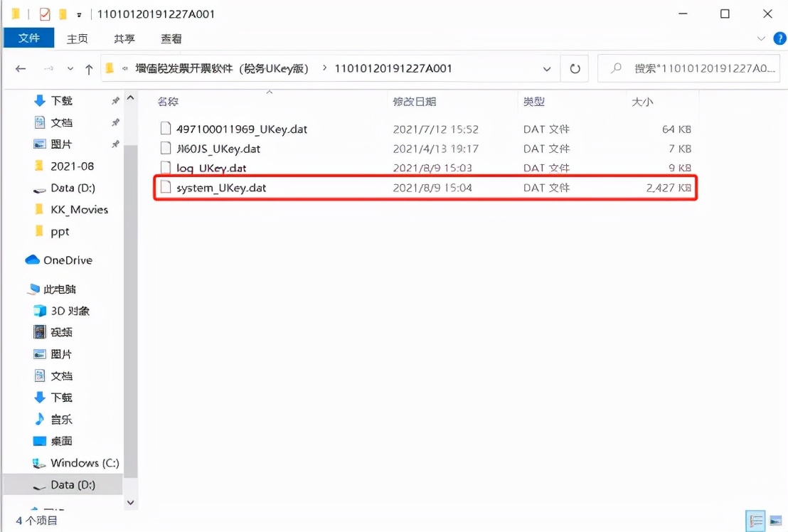This screenshot has height=532, width=788.
Task: Open the address bar history dropdown arrow
Action: (x=546, y=68)
